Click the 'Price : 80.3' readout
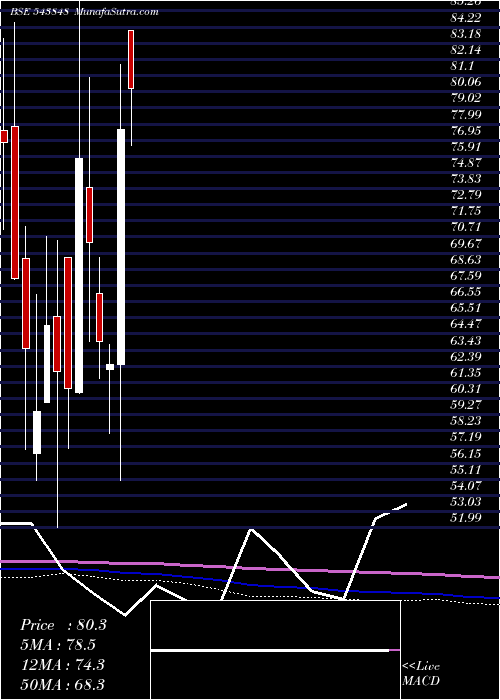The image size is (500, 700). click(x=63, y=625)
